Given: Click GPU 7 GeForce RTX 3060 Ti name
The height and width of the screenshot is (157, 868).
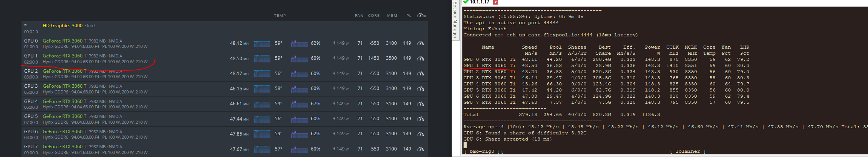Looking at the screenshot, I should [x=65, y=147].
